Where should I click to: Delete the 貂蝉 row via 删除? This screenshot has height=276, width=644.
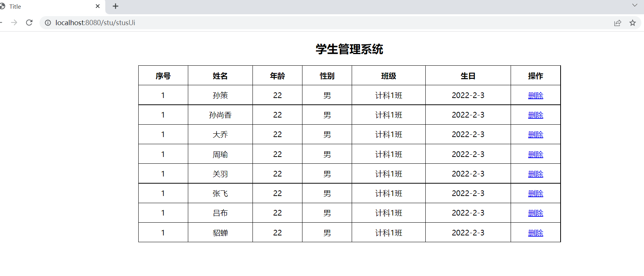(x=535, y=233)
